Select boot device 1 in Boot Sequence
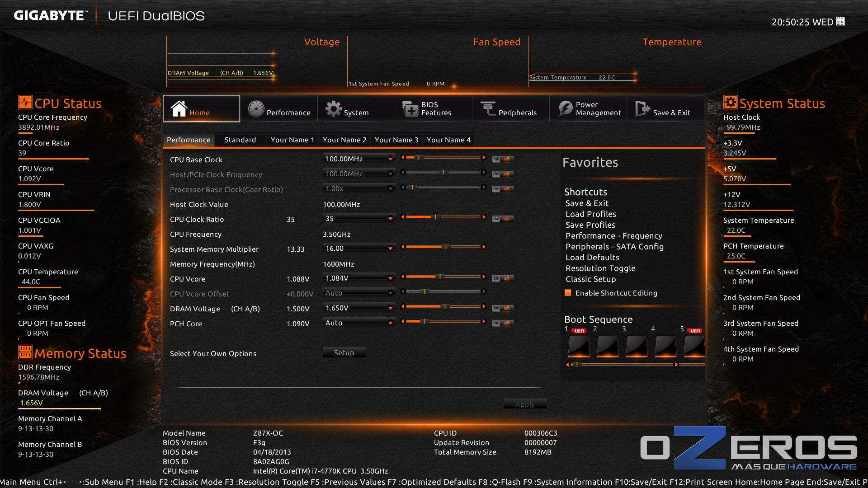 point(579,346)
